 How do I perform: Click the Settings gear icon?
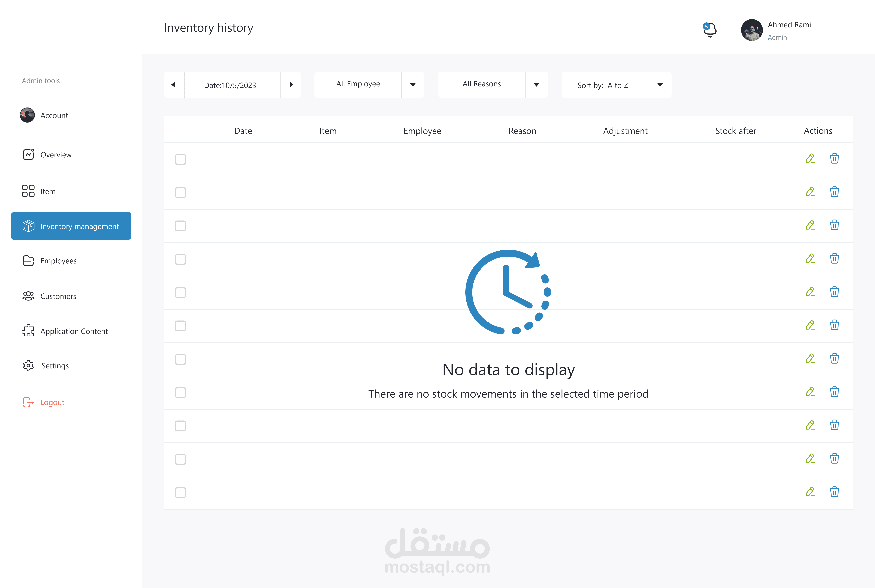pos(29,366)
